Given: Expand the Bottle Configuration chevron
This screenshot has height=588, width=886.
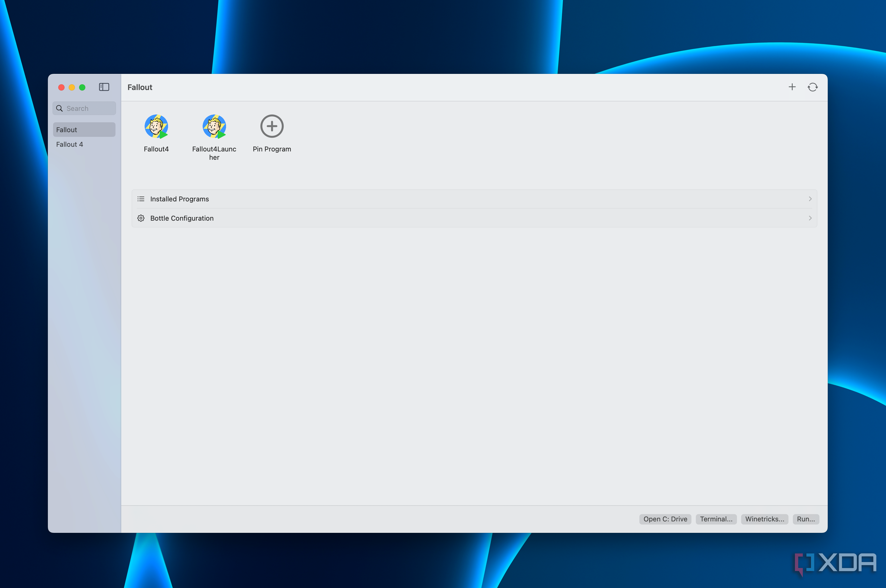Looking at the screenshot, I should [x=810, y=218].
